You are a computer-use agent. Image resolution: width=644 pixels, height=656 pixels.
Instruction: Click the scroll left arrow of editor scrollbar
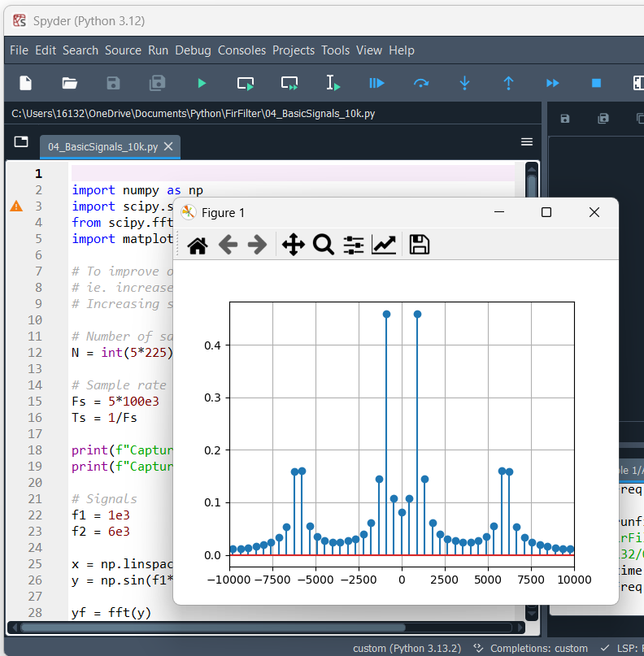tap(14, 628)
